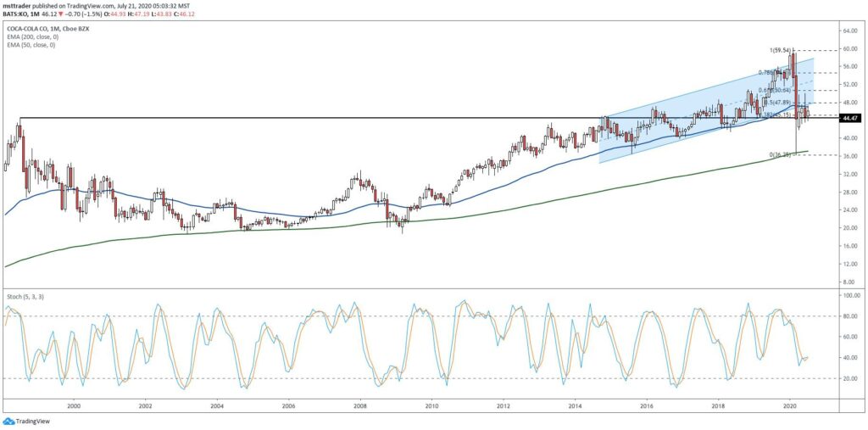This screenshot has width=868, height=430.
Task: Click 12.00 on the price axis
Action: click(849, 265)
